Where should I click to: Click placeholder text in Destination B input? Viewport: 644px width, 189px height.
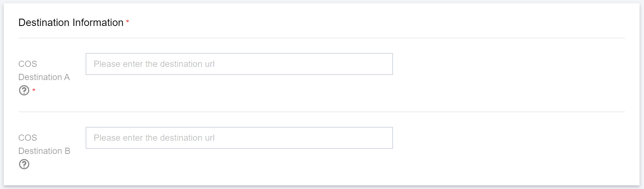154,138
